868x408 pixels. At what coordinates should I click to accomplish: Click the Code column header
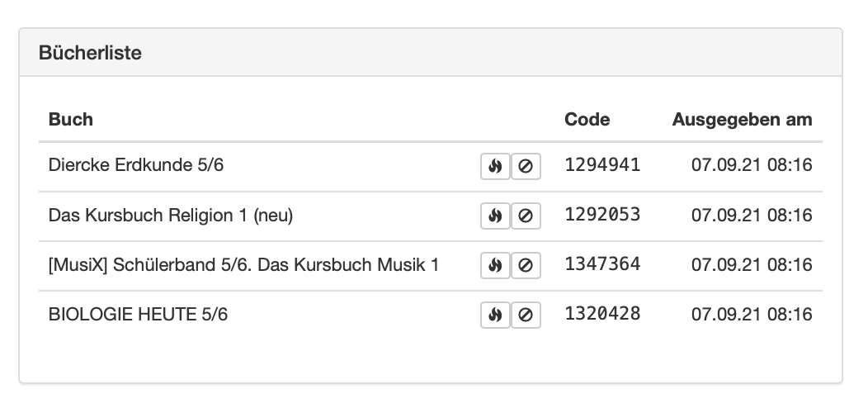[x=587, y=119]
